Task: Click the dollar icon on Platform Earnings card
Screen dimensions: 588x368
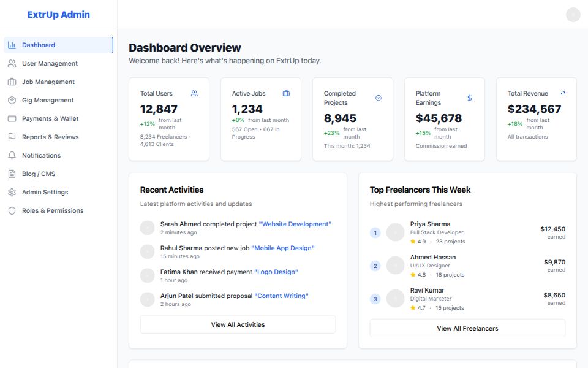Action: click(470, 98)
